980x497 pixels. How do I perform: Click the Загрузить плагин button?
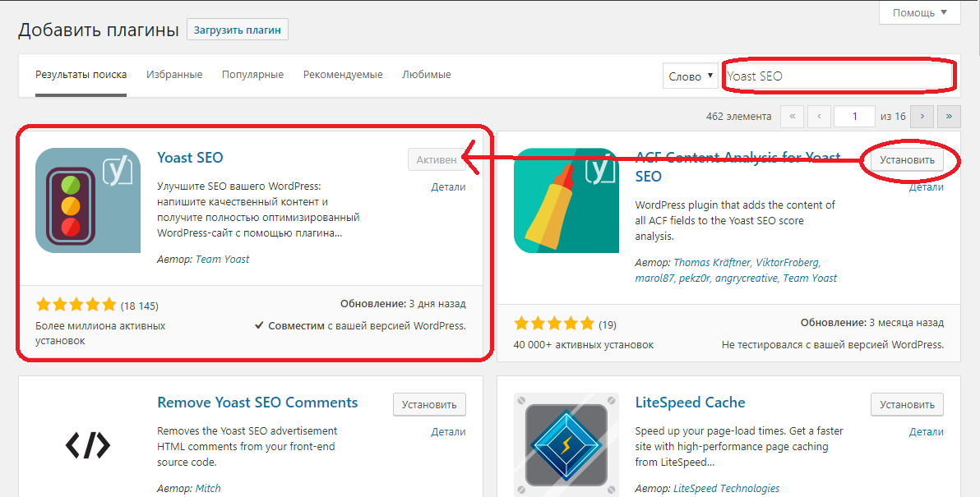[238, 30]
